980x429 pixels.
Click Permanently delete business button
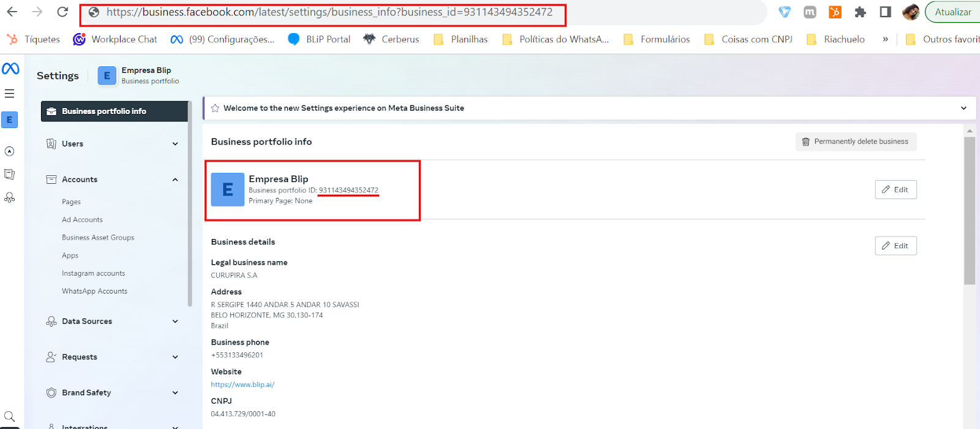[x=856, y=142]
